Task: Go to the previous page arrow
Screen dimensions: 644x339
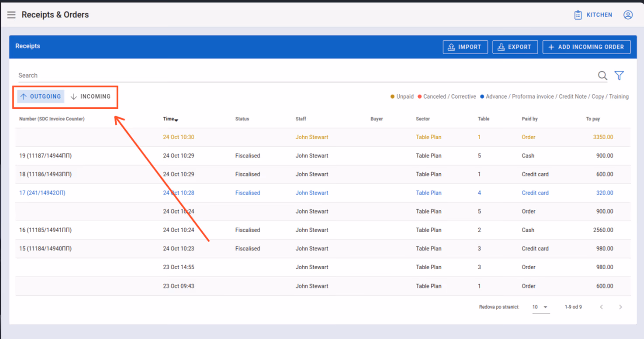Action: pos(602,307)
